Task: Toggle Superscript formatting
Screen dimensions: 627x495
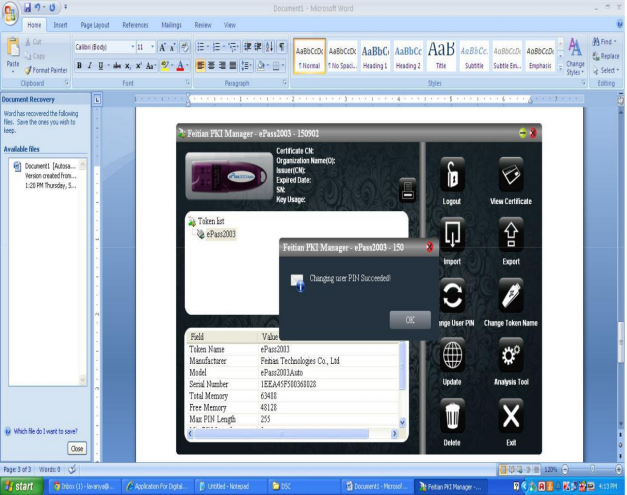Action: pos(138,66)
